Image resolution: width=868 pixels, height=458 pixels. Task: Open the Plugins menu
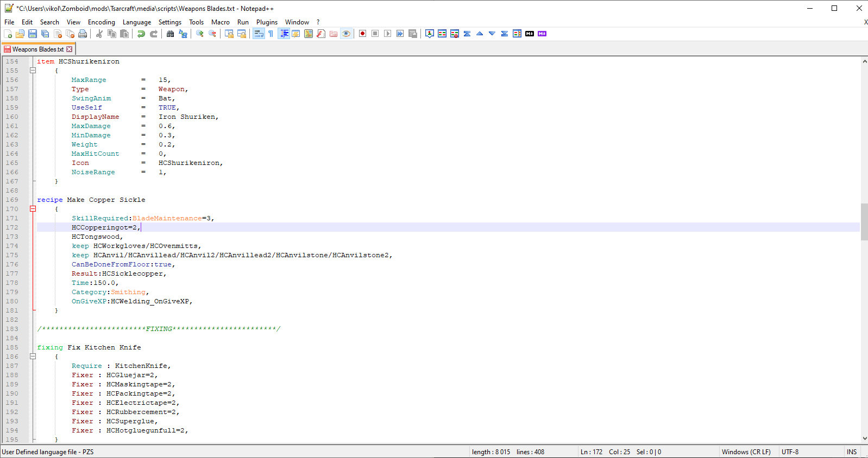[x=267, y=22]
